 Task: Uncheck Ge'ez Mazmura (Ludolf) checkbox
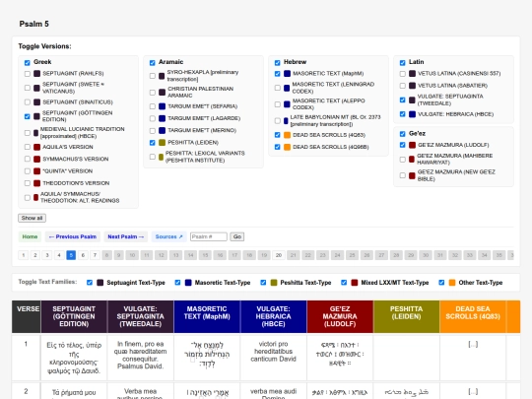click(x=402, y=145)
